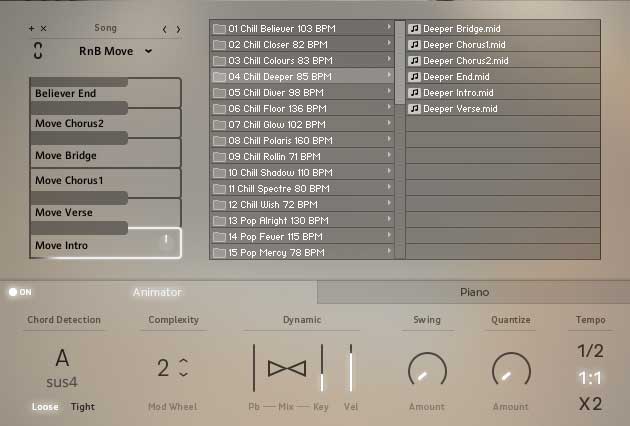Image resolution: width=630 pixels, height=426 pixels.
Task: Set chord detection to Tight
Action: click(x=83, y=407)
